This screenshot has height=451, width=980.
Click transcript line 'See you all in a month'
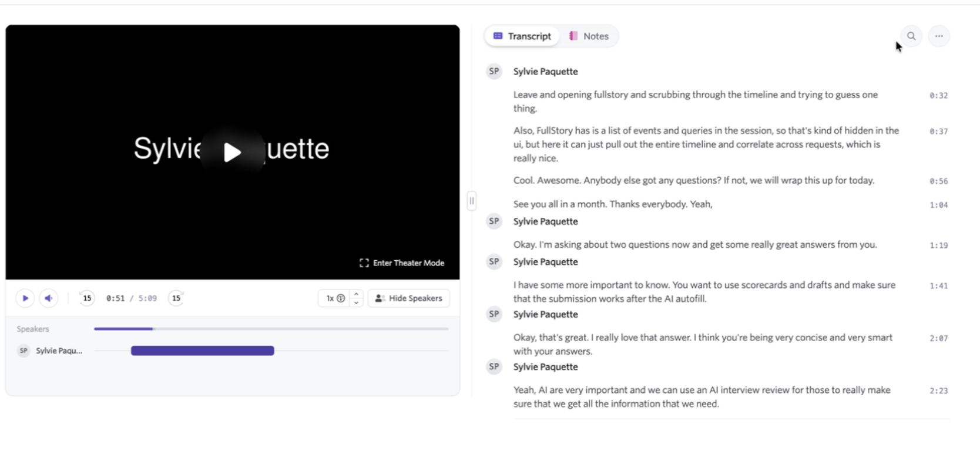pos(613,204)
